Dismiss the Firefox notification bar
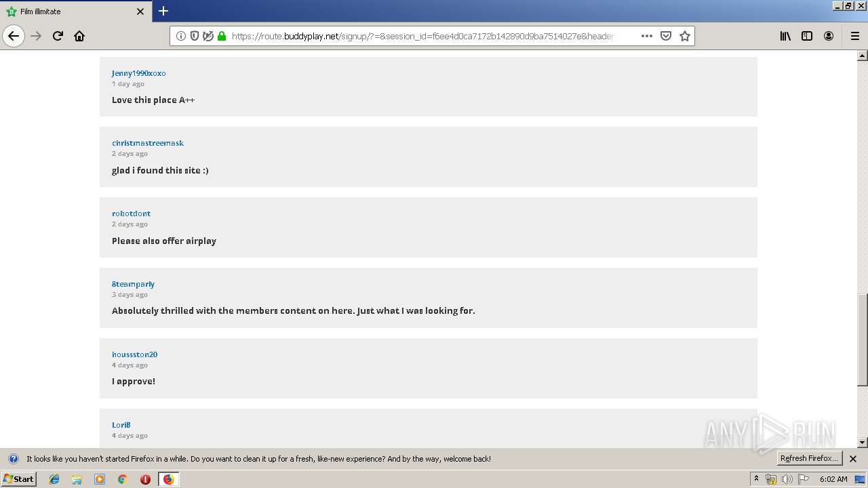Screen dimensions: 868x488 point(853,459)
